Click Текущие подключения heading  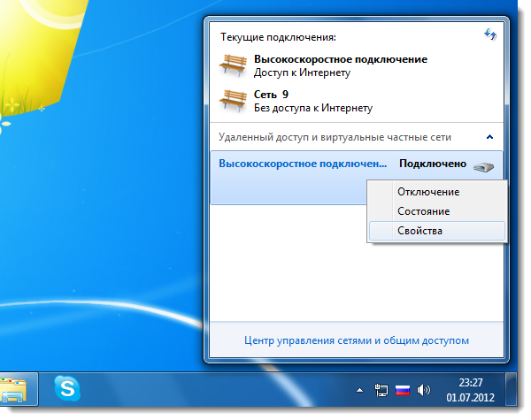click(278, 37)
